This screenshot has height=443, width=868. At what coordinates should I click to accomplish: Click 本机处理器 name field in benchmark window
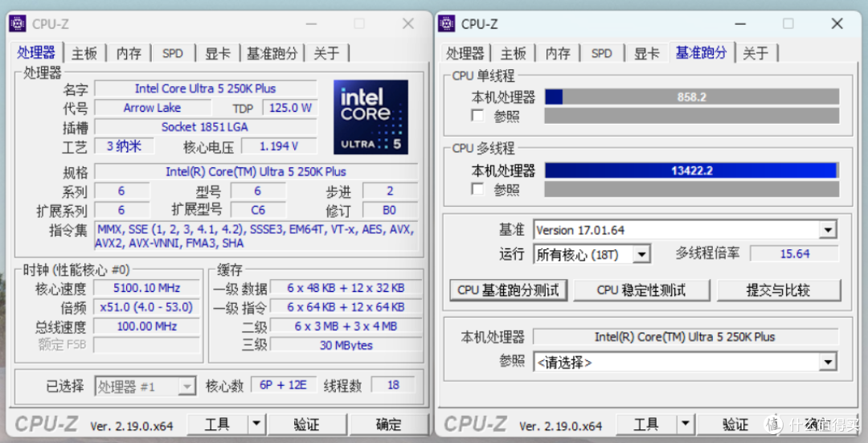(x=686, y=337)
